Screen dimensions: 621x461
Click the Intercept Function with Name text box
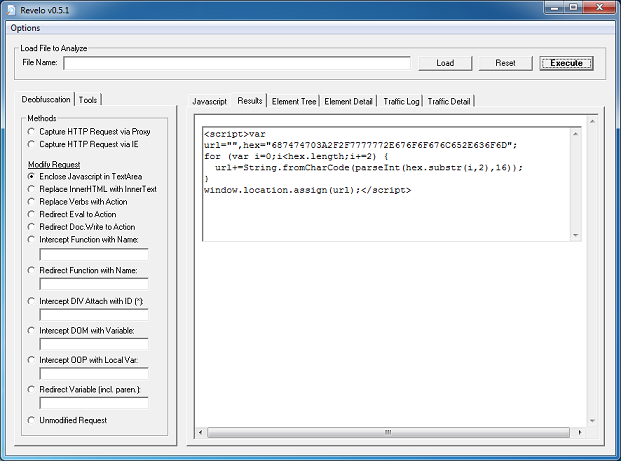click(94, 254)
